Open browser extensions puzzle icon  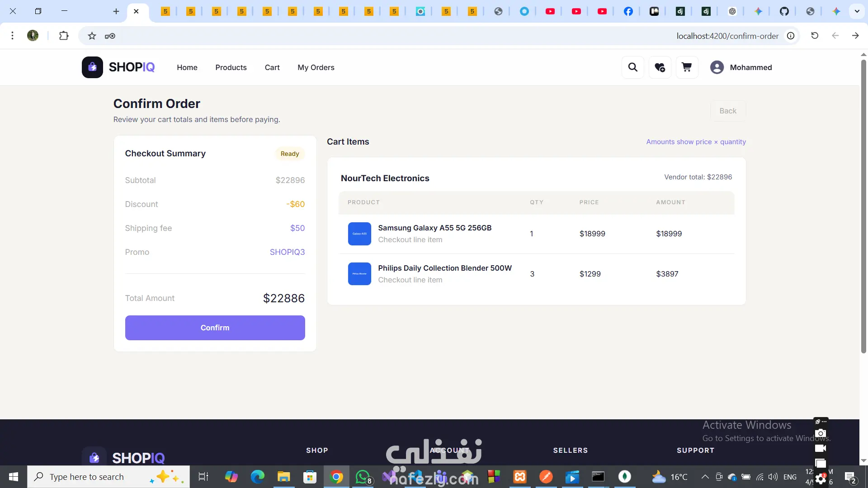64,36
